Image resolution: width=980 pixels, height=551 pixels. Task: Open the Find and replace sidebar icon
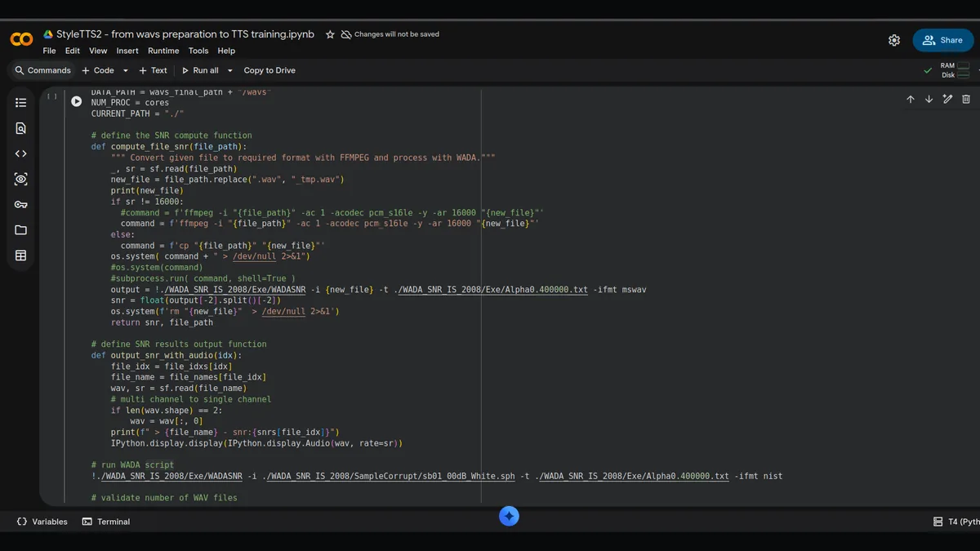(21, 128)
